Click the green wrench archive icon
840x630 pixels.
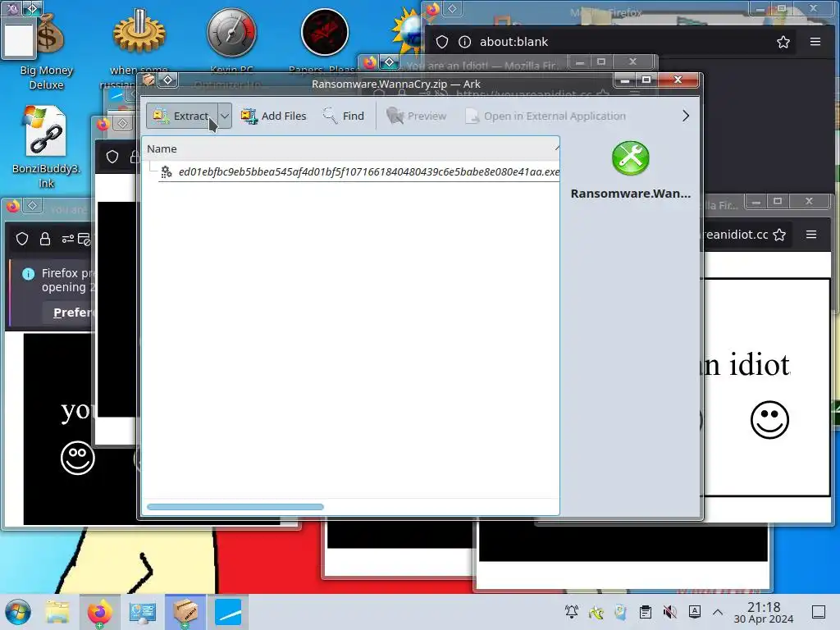coord(631,158)
